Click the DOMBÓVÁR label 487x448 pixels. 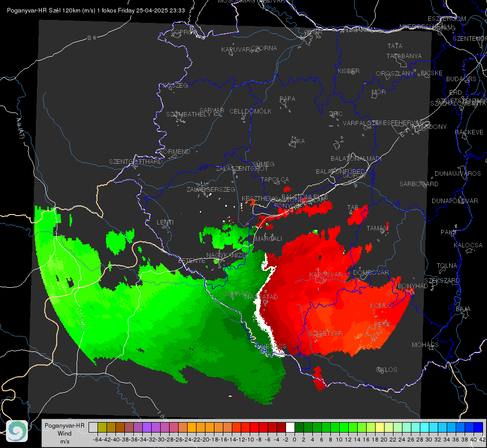point(371,273)
